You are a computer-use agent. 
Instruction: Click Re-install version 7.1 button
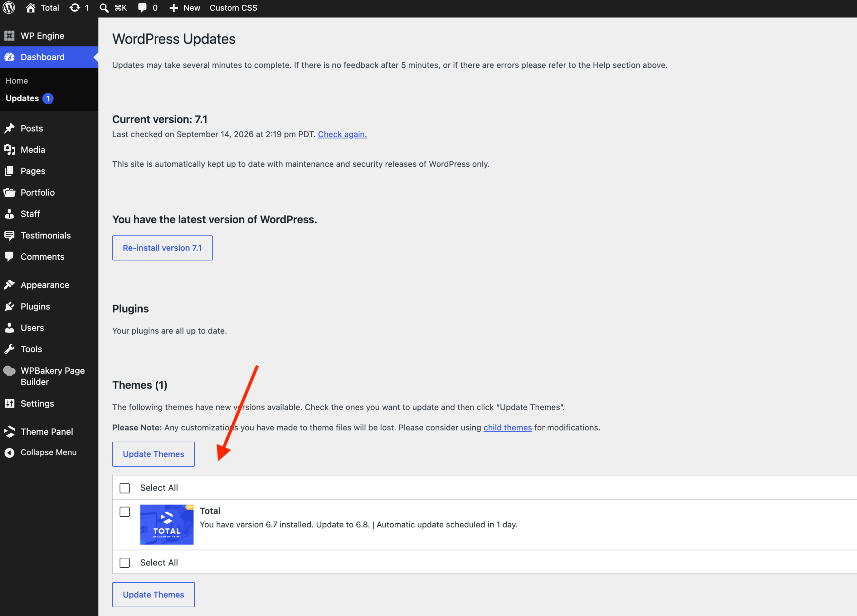162,248
